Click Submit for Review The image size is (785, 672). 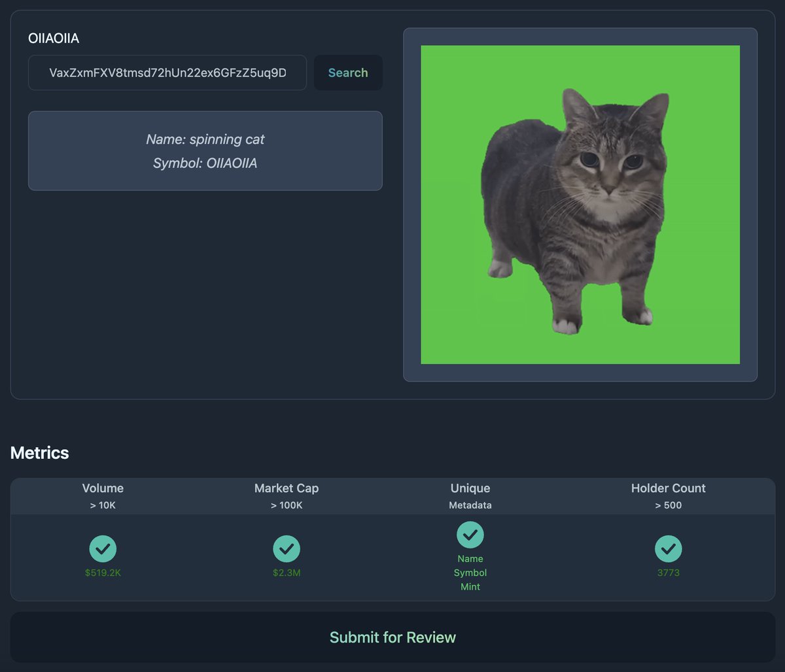click(x=392, y=637)
